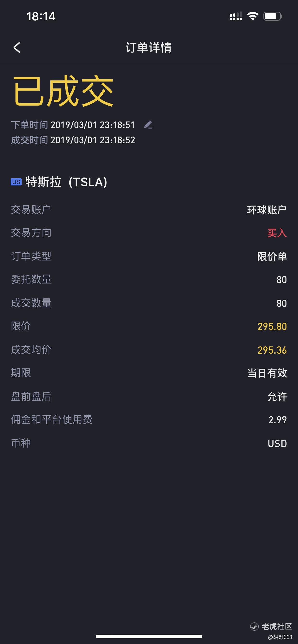The height and width of the screenshot is (644, 298).
Task: Tap the 当日有效 validity value
Action: click(267, 373)
